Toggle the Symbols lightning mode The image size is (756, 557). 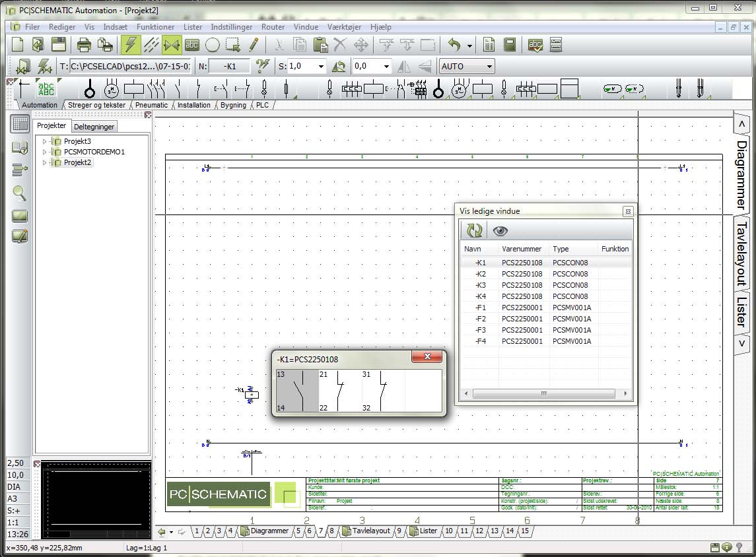[x=131, y=45]
